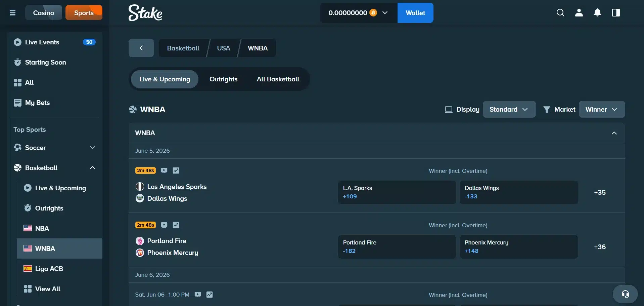Click the Starting Soon stopwatch icon
The image size is (644, 306).
(x=17, y=62)
